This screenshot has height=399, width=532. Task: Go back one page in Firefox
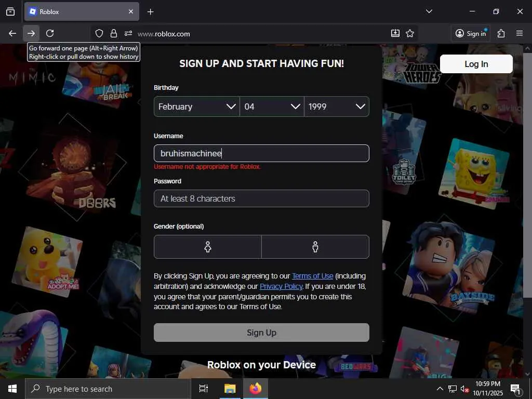point(12,33)
